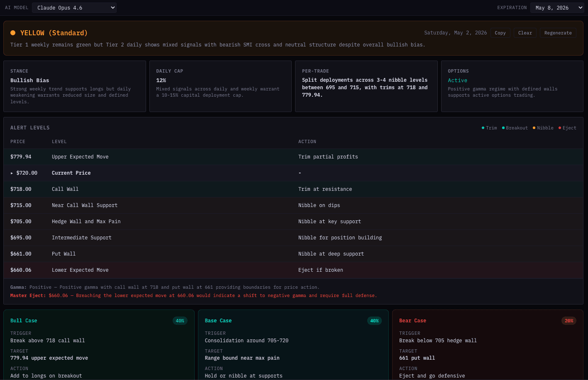588x380 pixels.
Task: Click Break above 718 call wall trigger
Action: click(47, 341)
